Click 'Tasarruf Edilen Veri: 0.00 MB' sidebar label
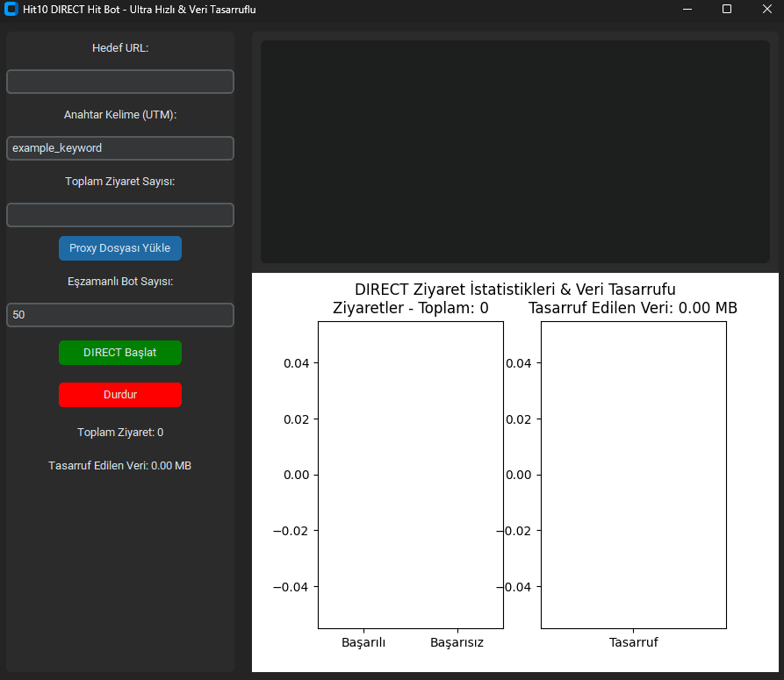The width and height of the screenshot is (784, 680). coord(120,466)
